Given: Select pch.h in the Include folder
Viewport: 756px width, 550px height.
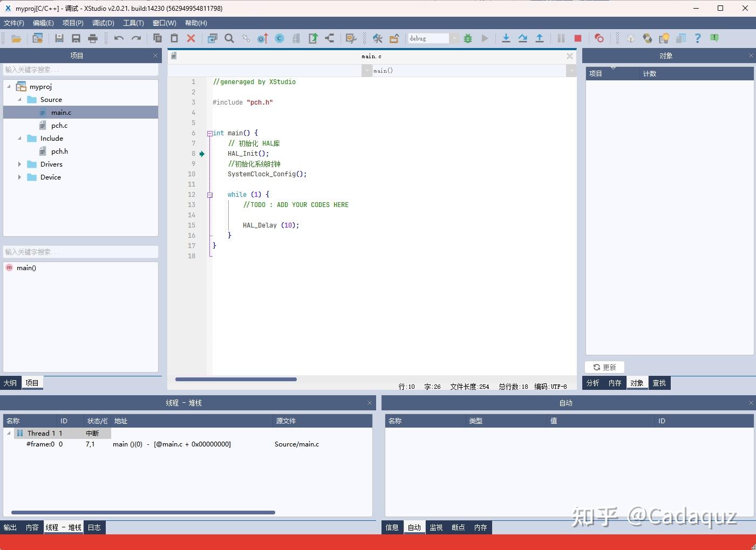Looking at the screenshot, I should click(x=59, y=151).
